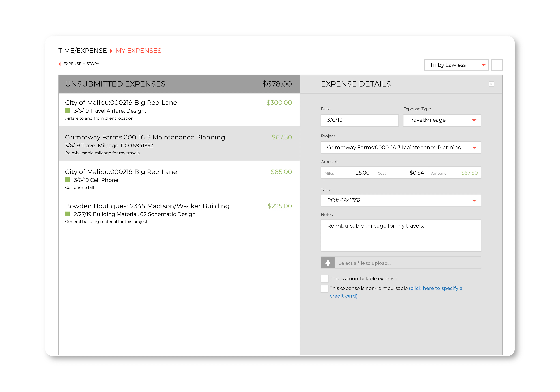Click green square next to Cell Phone expense
The width and height of the screenshot is (560, 392).
[x=68, y=180]
